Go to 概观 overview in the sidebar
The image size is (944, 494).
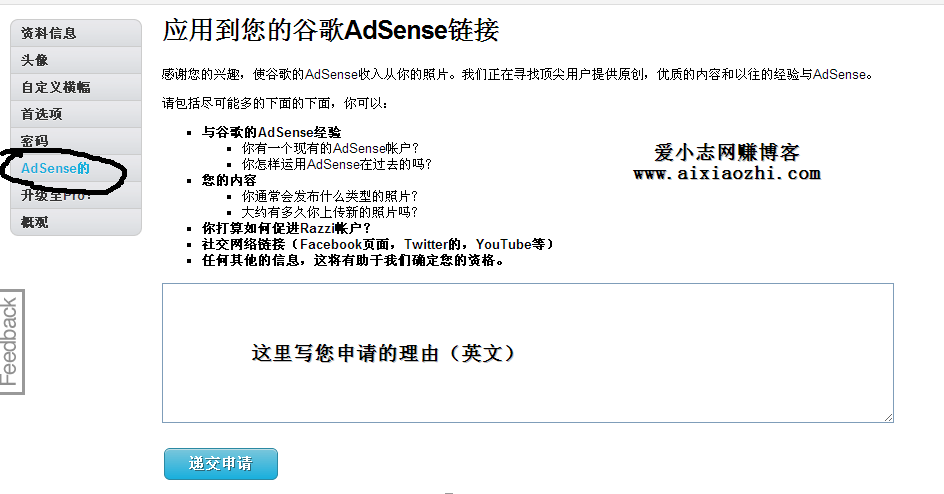coord(76,222)
